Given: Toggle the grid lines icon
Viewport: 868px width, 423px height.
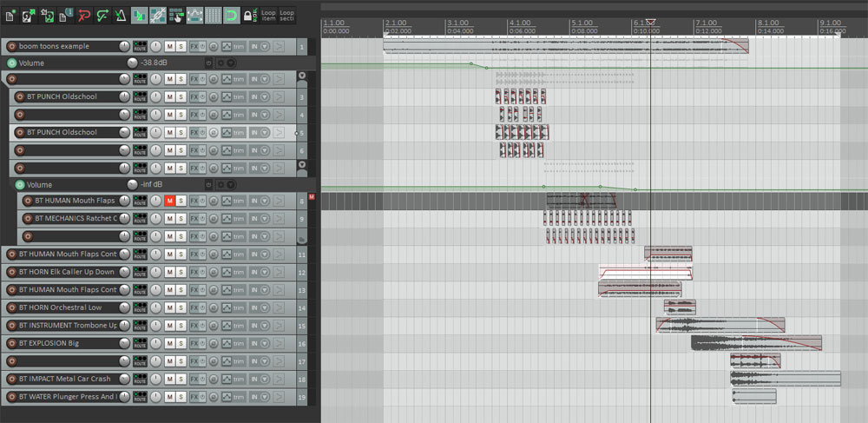Looking at the screenshot, I should coord(213,16).
